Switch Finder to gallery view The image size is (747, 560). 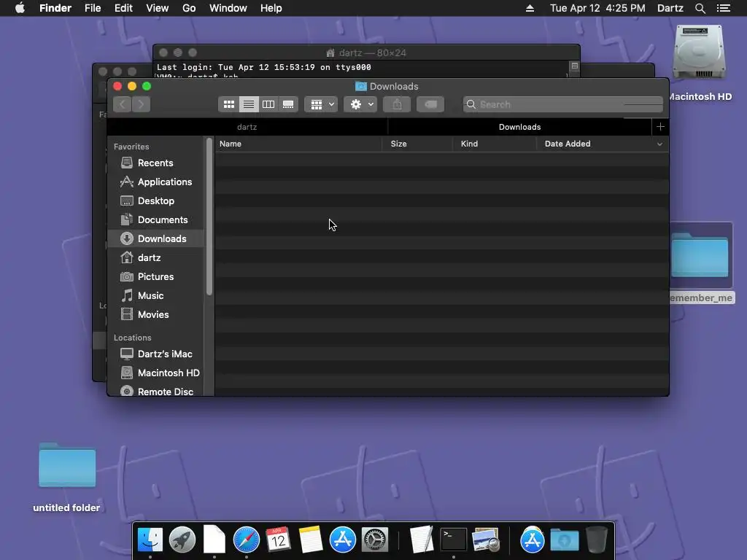tap(288, 104)
